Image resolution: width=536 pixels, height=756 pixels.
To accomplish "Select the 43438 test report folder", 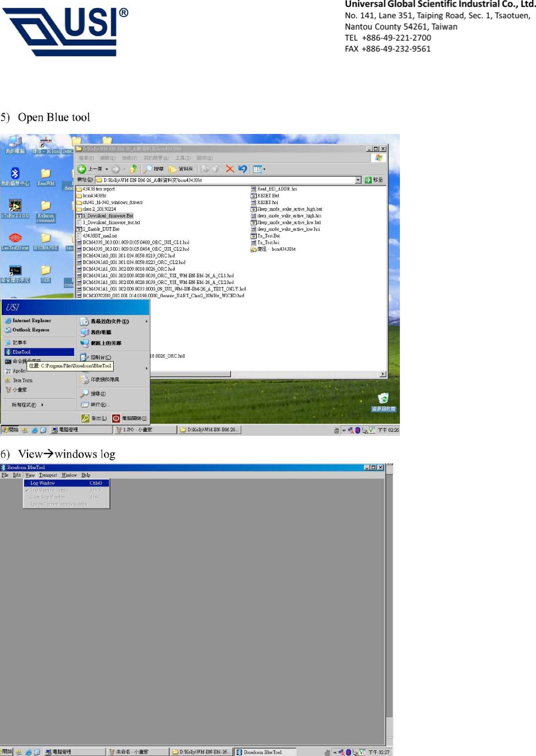I will pos(96,189).
